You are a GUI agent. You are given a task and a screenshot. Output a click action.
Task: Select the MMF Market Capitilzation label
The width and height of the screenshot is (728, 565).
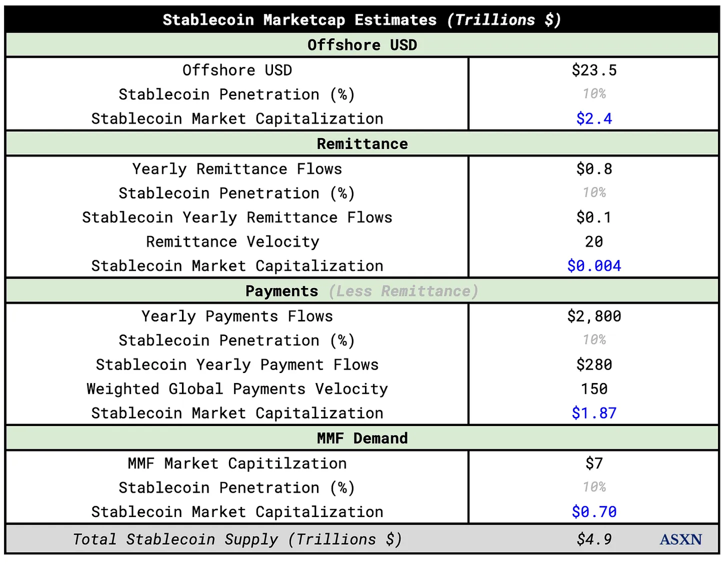(x=237, y=464)
